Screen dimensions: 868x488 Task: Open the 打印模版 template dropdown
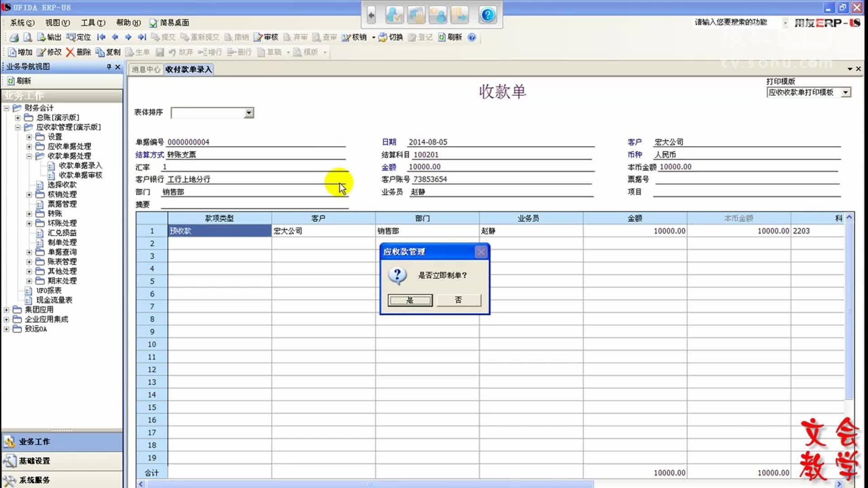coord(845,93)
